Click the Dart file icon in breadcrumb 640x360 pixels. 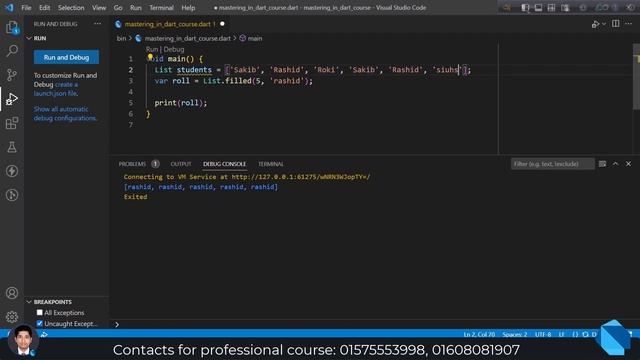tap(138, 38)
